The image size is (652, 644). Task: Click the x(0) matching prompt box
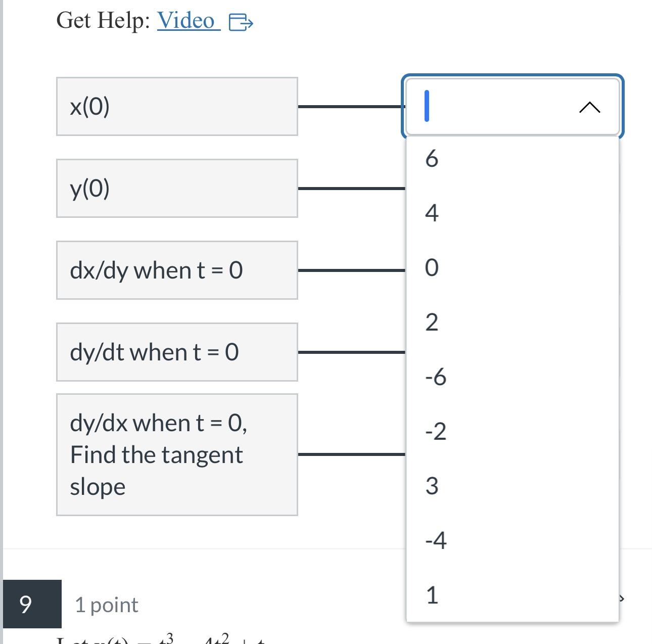176,107
